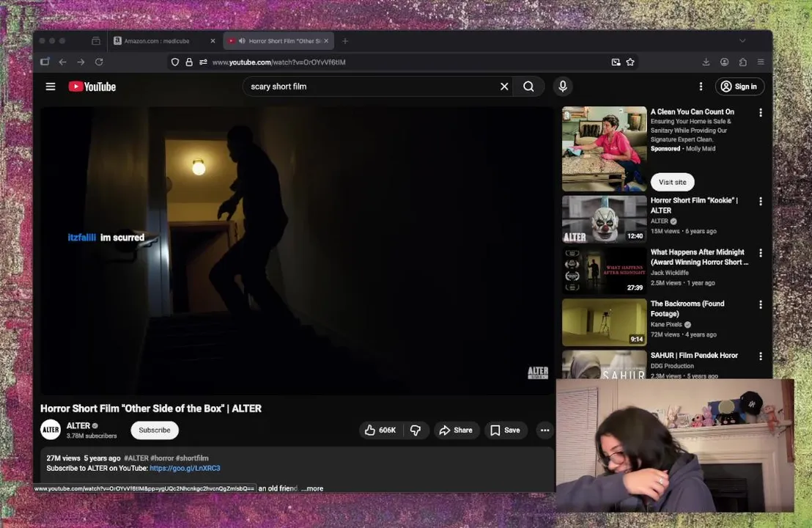Open The Backrooms Found Footage thumbnail

(x=605, y=322)
